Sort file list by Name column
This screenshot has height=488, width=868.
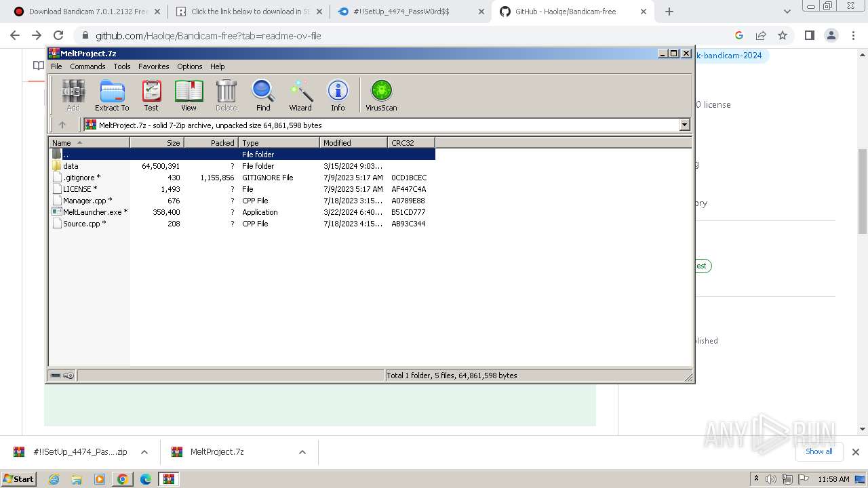(x=89, y=142)
